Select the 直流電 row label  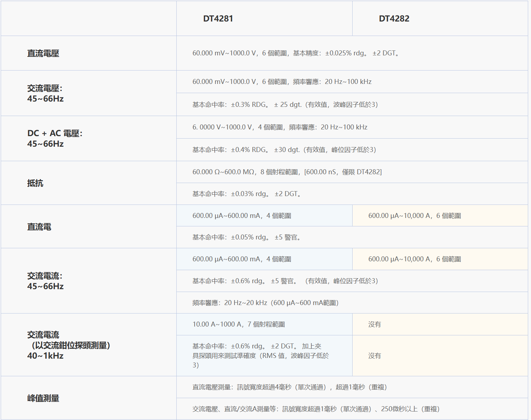pyautogui.click(x=39, y=227)
